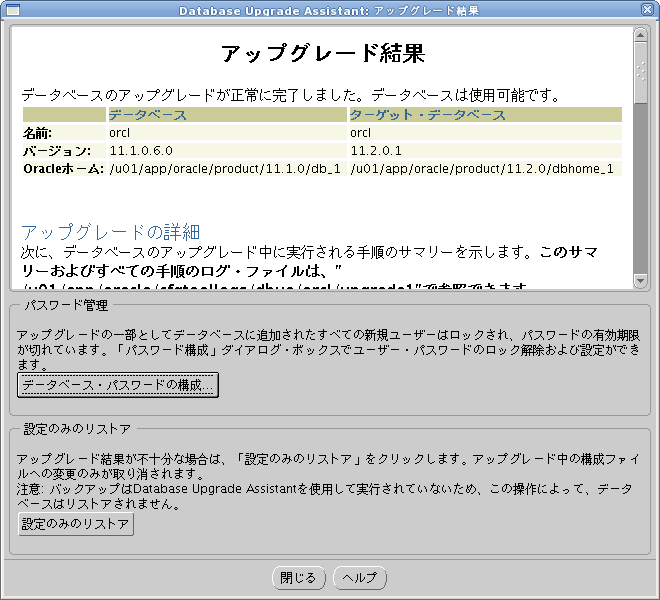Click the window menu icon in title bar
Viewport: 660px width, 600px height.
pos(13,10)
